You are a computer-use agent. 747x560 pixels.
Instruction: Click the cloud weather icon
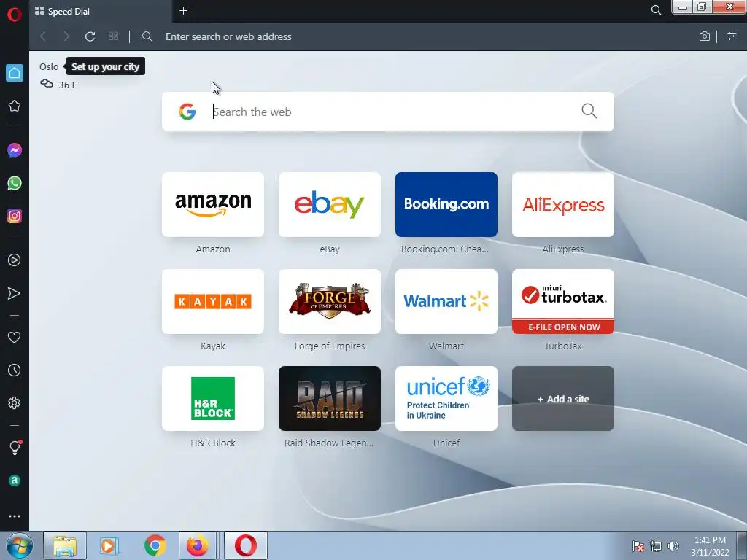coord(46,84)
